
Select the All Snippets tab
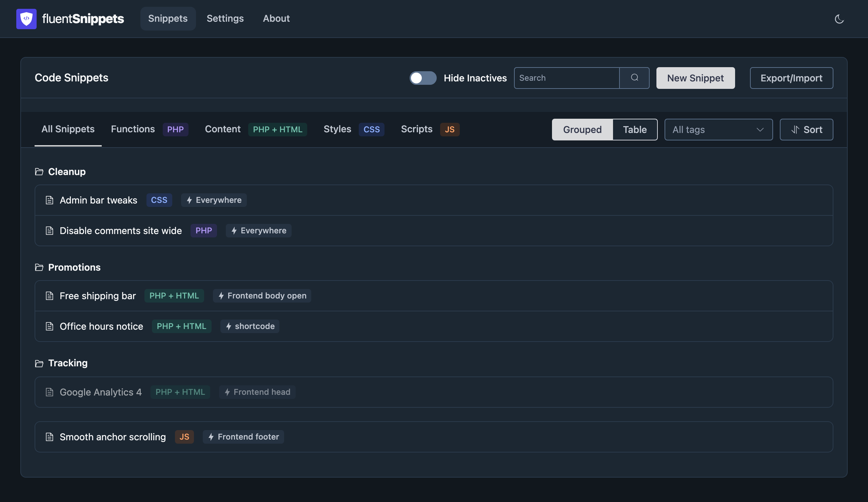68,129
